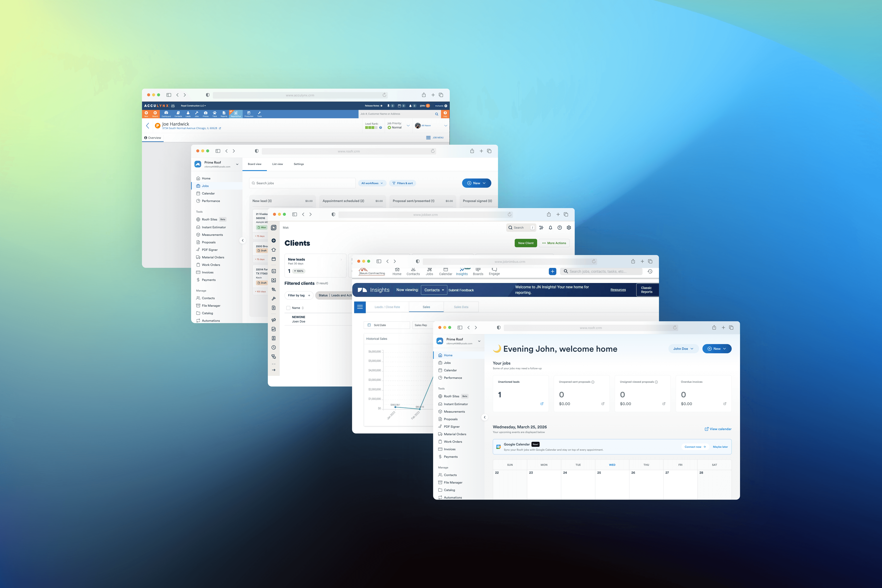
Task: Open Photos in AccuLynx toolbar
Action: pyautogui.click(x=205, y=114)
